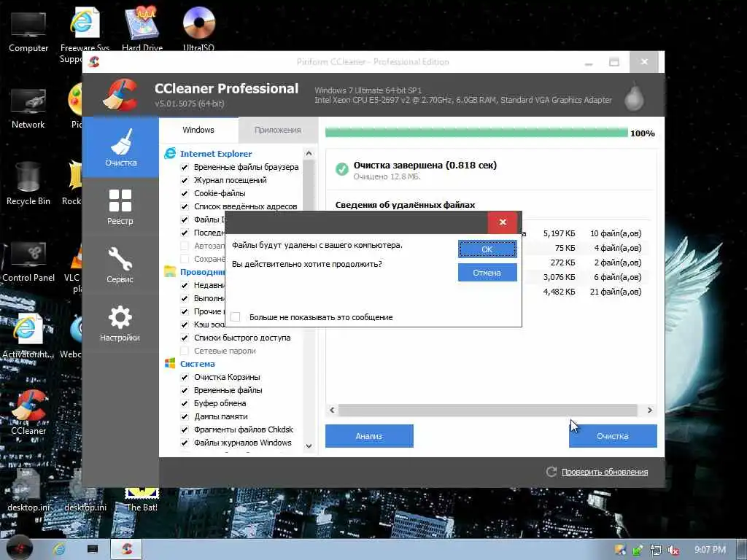Click the Internet Explorer section icon
747x560 pixels.
point(170,153)
